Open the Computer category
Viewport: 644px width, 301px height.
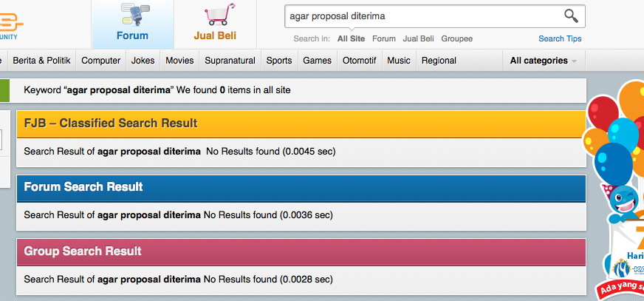point(101,61)
